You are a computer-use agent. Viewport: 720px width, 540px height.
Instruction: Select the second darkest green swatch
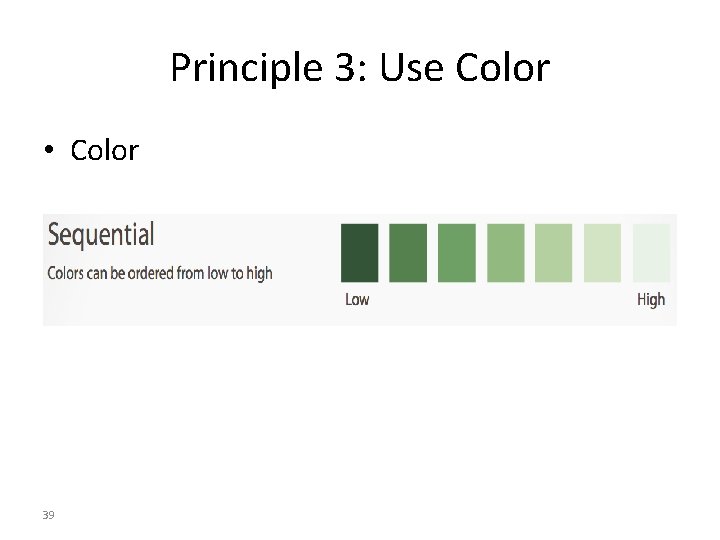click(x=408, y=253)
